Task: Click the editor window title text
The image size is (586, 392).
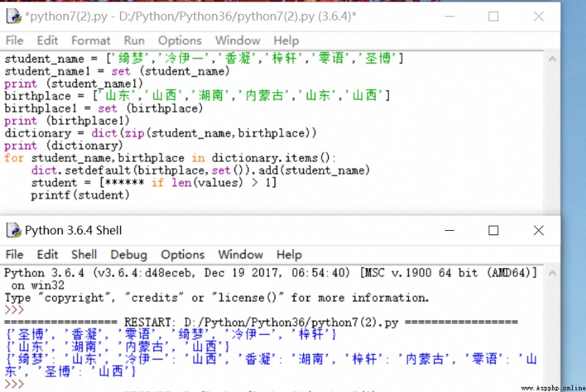Action: (x=190, y=16)
